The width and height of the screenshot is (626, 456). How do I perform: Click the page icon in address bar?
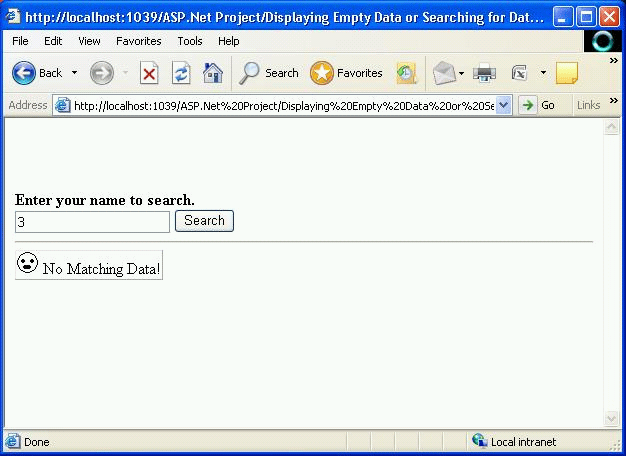(63, 105)
